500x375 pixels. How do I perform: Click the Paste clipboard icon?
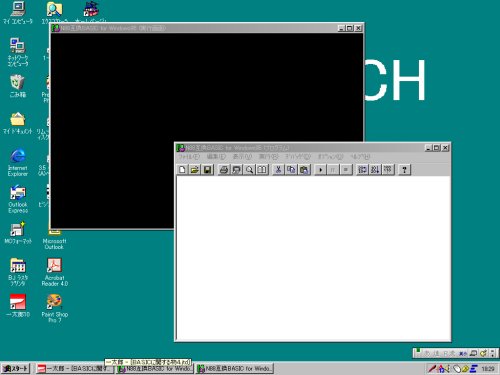304,170
